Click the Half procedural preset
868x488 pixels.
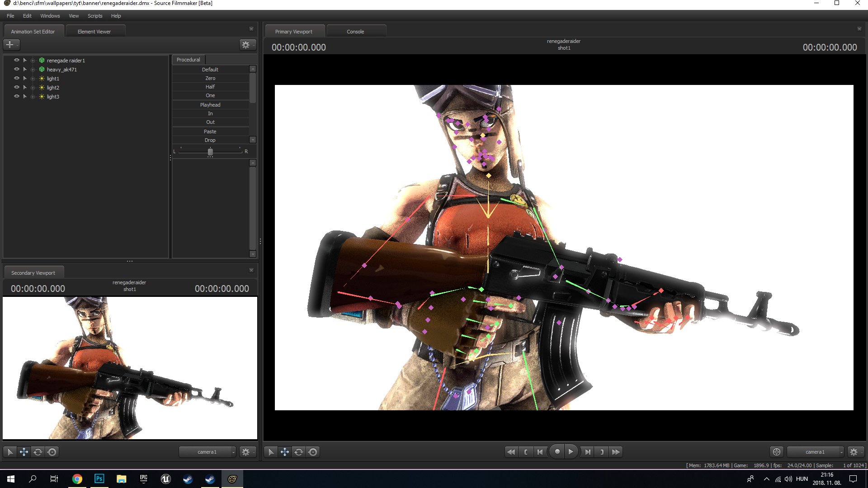point(210,87)
